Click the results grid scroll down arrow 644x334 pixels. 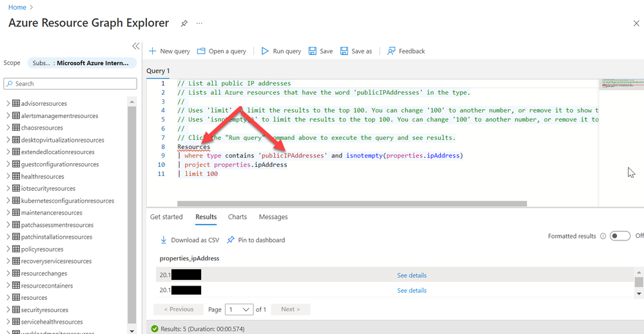[639, 293]
